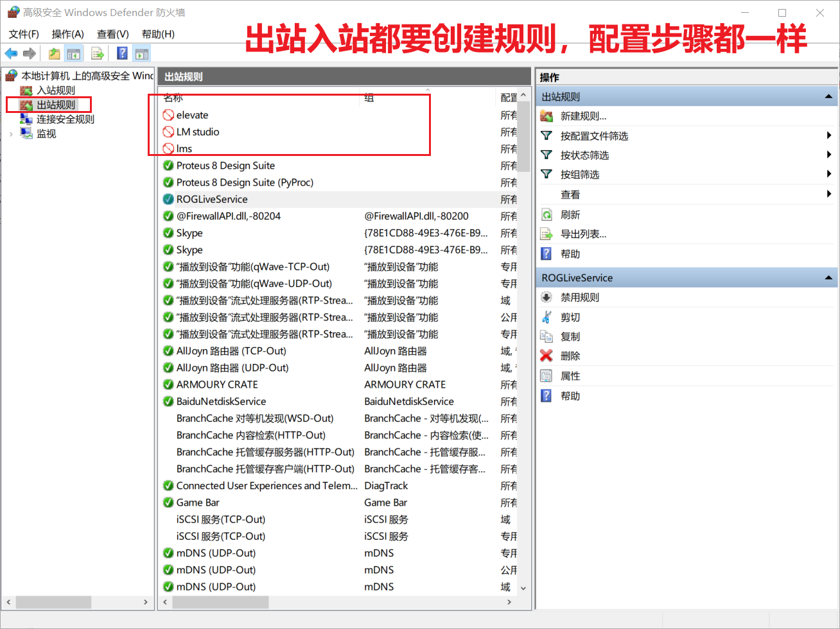Click rule list vertical scrollbar up arrow
Screen dimensions: 840x629
[x=523, y=96]
